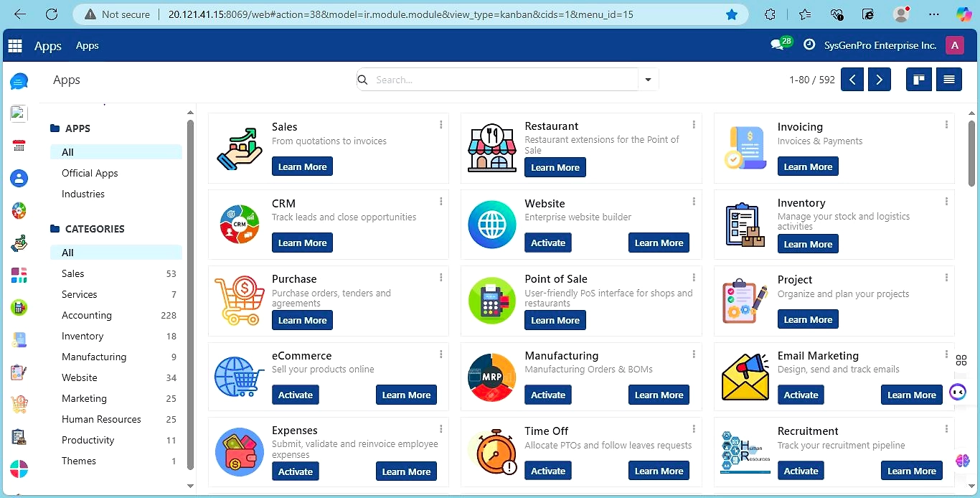Open the search options dropdown arrow
This screenshot has height=498, width=980.
coord(648,80)
